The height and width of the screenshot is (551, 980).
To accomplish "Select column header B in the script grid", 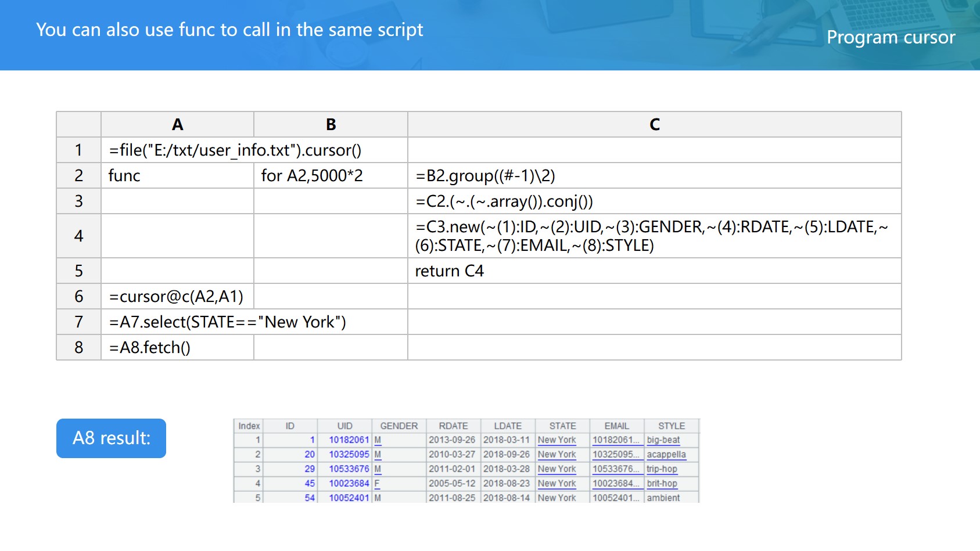I will pyautogui.click(x=331, y=125).
